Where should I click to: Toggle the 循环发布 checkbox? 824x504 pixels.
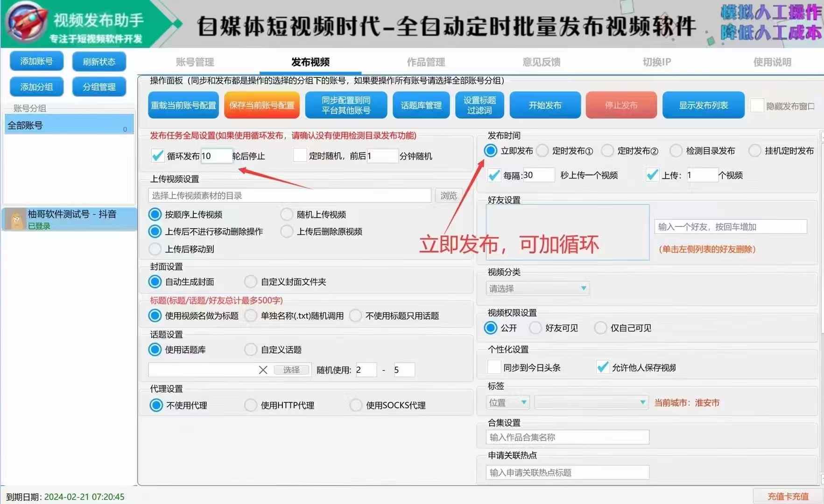pos(158,156)
